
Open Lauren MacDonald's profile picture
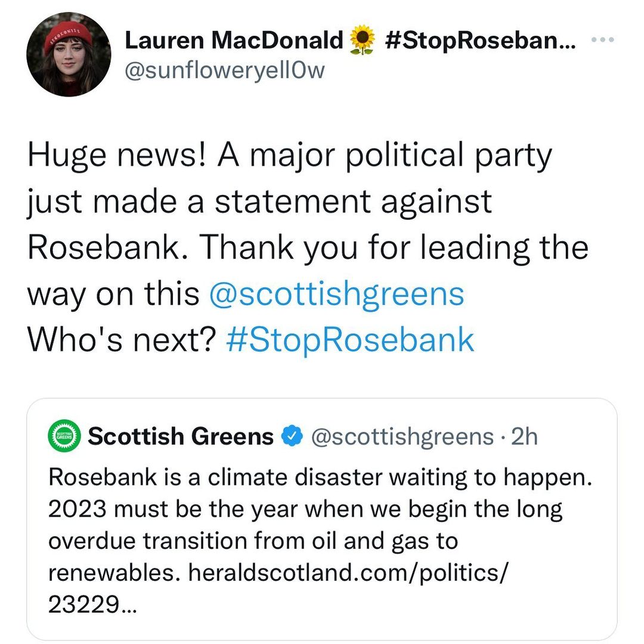point(69,54)
